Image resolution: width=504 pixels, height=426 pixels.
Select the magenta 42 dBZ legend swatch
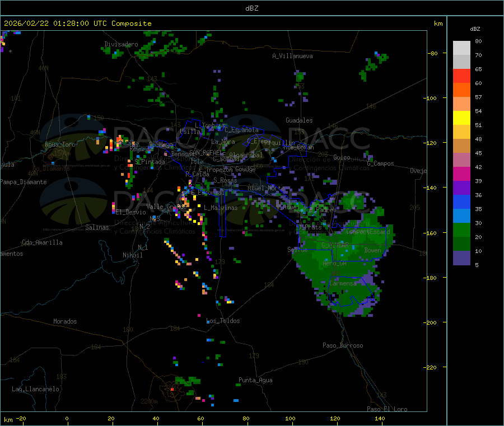click(x=461, y=174)
